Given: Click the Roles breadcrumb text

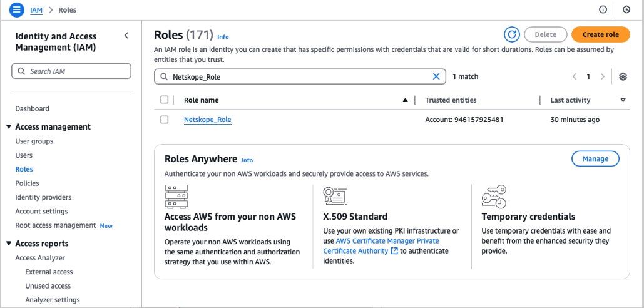Looking at the screenshot, I should (x=68, y=10).
